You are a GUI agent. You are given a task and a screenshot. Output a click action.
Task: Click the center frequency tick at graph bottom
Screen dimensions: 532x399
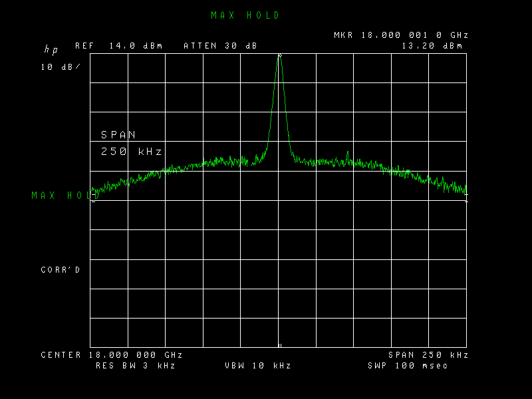(280, 345)
